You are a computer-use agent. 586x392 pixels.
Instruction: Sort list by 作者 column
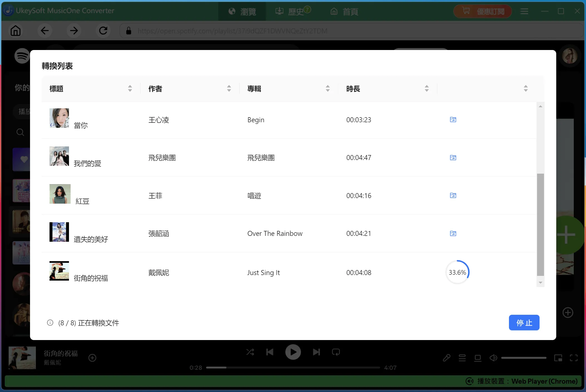(x=229, y=89)
